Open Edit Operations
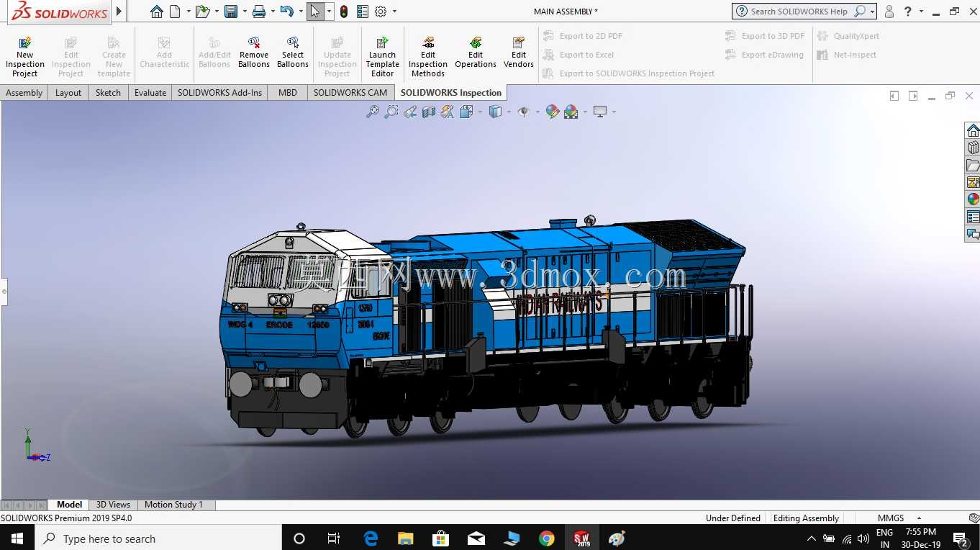The image size is (980, 550). 476,53
